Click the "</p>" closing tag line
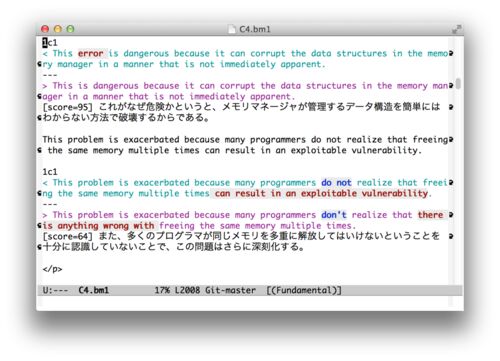 coord(52,269)
